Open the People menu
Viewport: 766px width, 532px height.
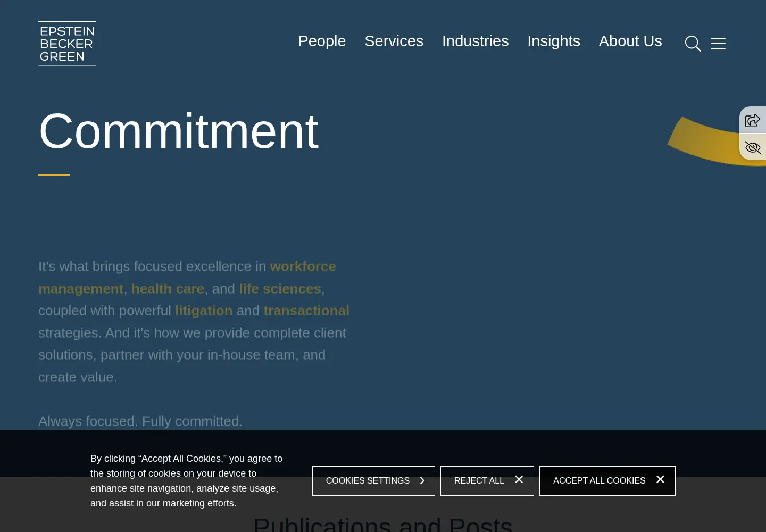point(322,41)
